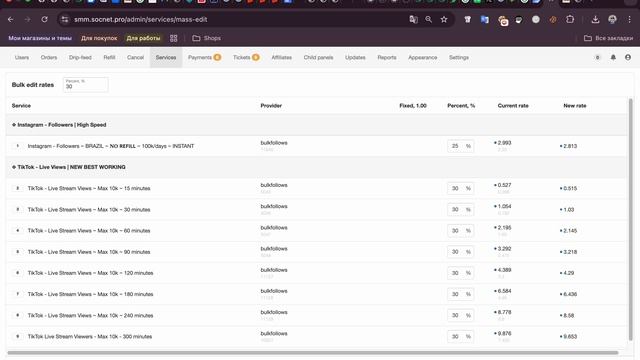Open the extensions puzzle-piece icon
The width and height of the screenshot is (640, 360).
570,19
